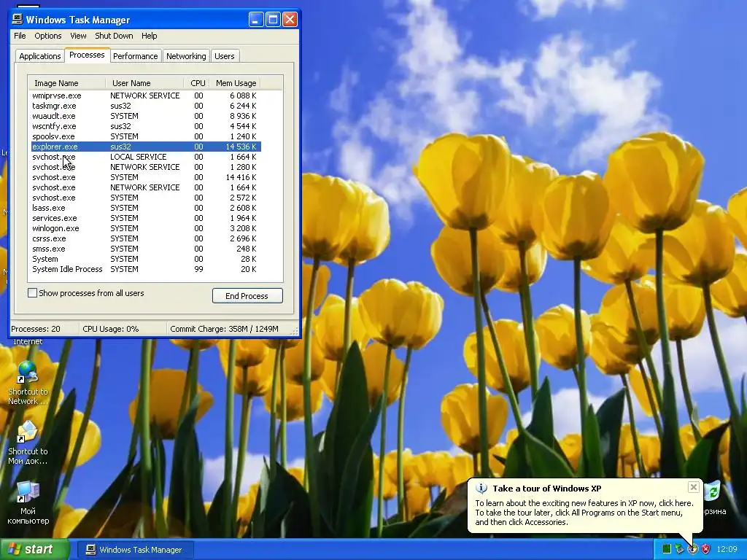This screenshot has width=747, height=560.
Task: Select svchost.exe using 14 416 K
Action: [146, 177]
